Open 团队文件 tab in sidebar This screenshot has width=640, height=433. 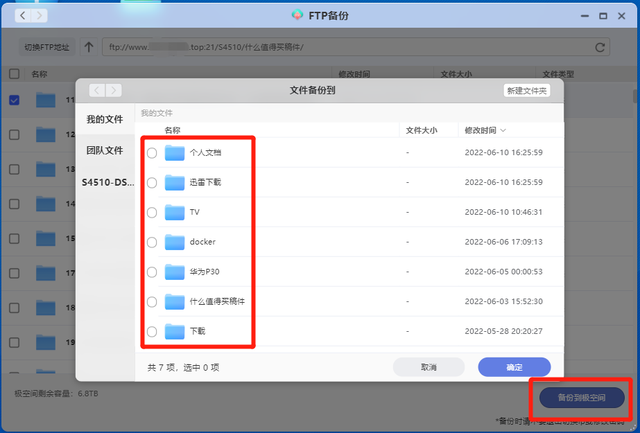(x=105, y=151)
